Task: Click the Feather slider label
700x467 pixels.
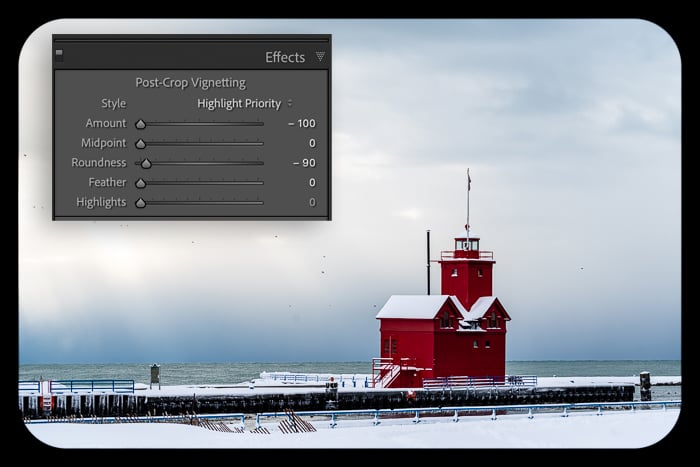Action: (107, 182)
